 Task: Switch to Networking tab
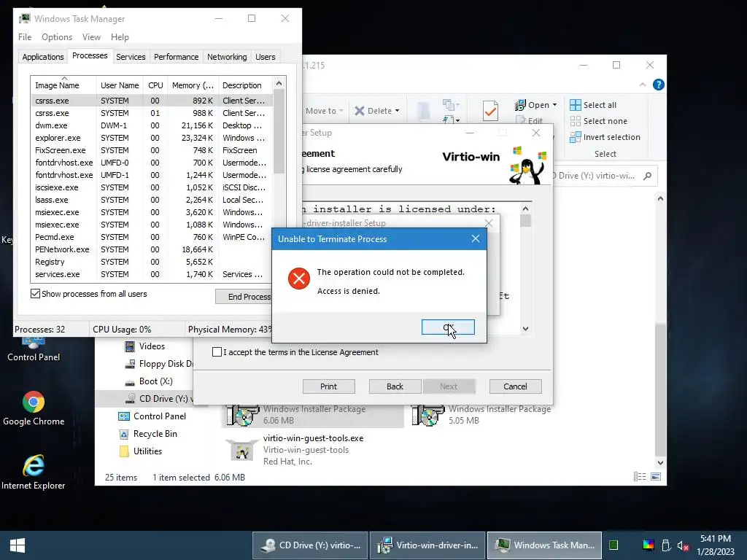coord(227,57)
